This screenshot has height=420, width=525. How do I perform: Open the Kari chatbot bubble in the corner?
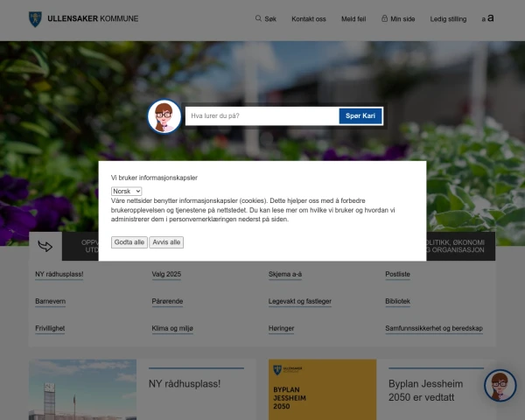[500, 386]
